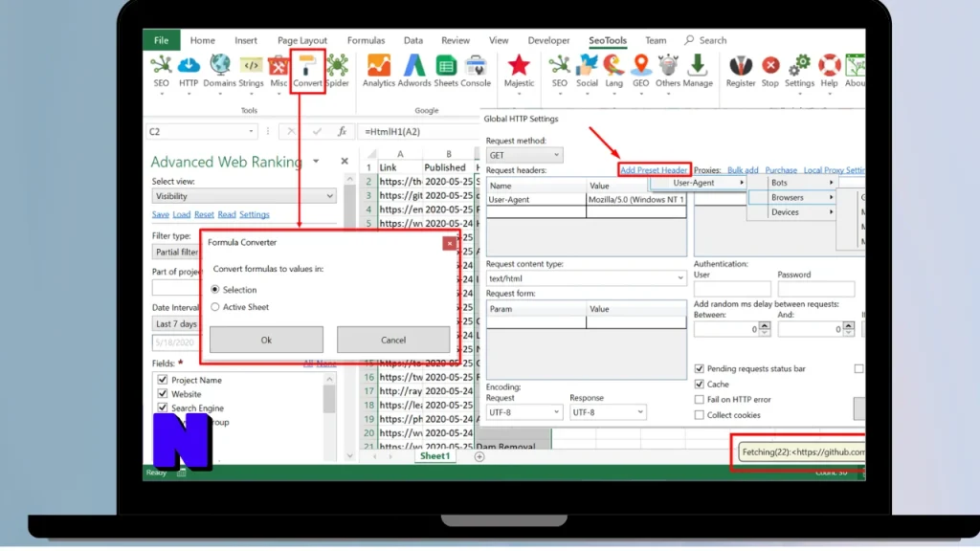Select the Sheet1 tab
The width and height of the screenshot is (980, 551).
point(435,456)
